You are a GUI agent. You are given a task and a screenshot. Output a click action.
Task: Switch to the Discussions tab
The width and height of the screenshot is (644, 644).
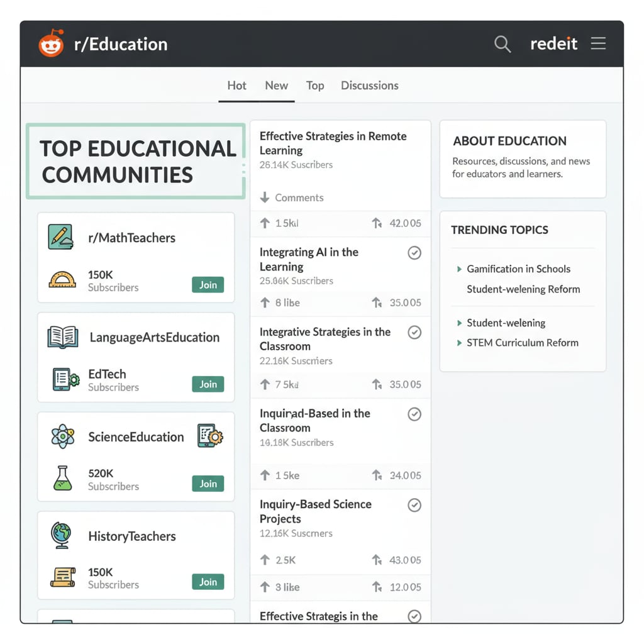[x=369, y=86]
